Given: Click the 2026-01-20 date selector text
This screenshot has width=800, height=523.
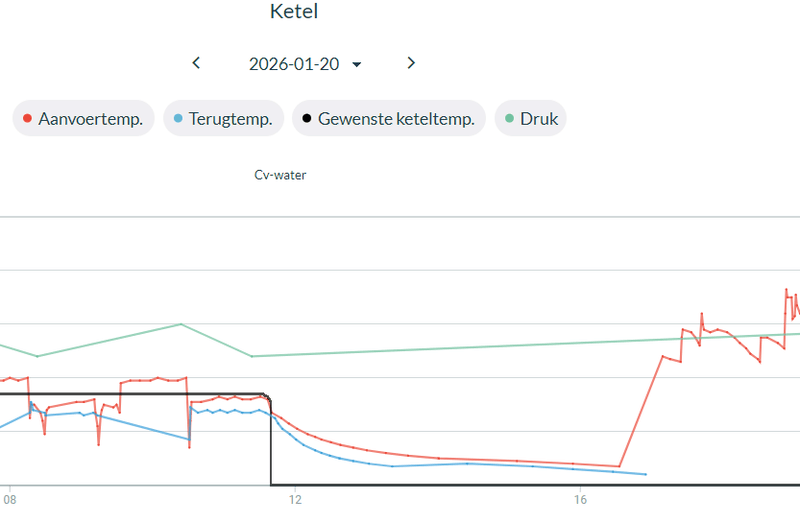Looking at the screenshot, I should (x=294, y=64).
